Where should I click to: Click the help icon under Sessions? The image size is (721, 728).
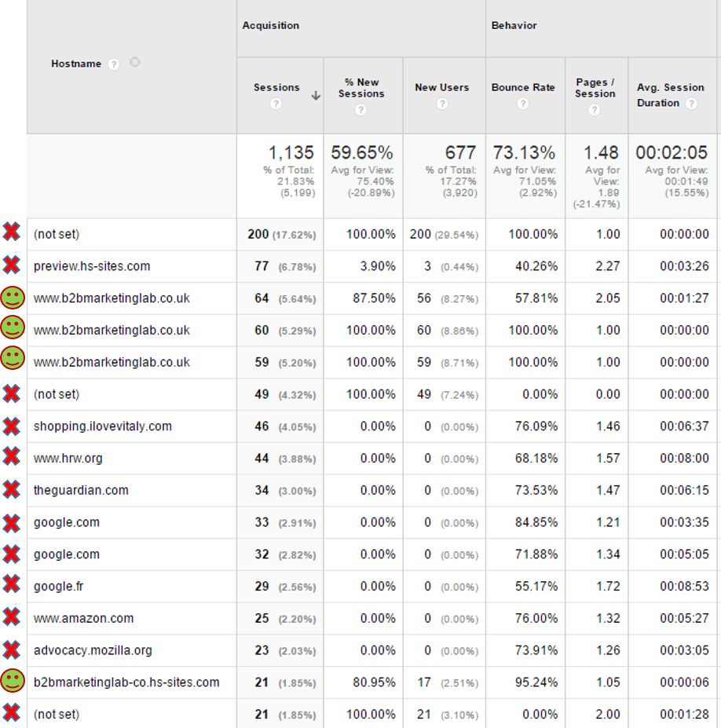pos(276,101)
